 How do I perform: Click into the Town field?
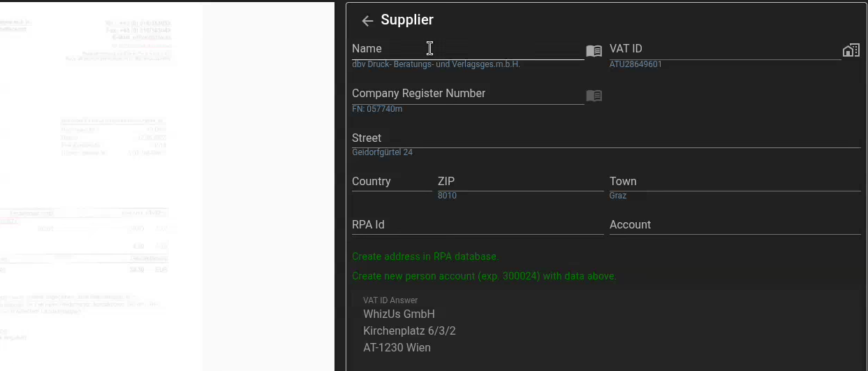(734, 182)
